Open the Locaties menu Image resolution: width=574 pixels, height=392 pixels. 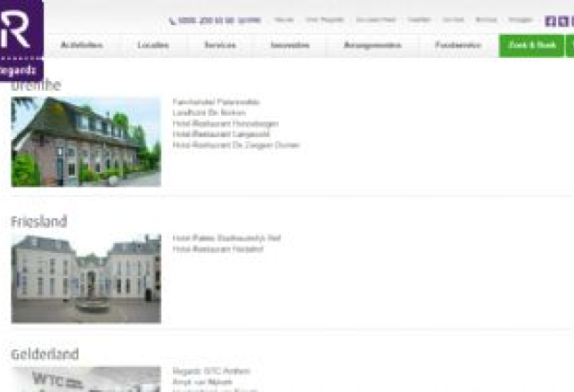pyautogui.click(x=153, y=45)
